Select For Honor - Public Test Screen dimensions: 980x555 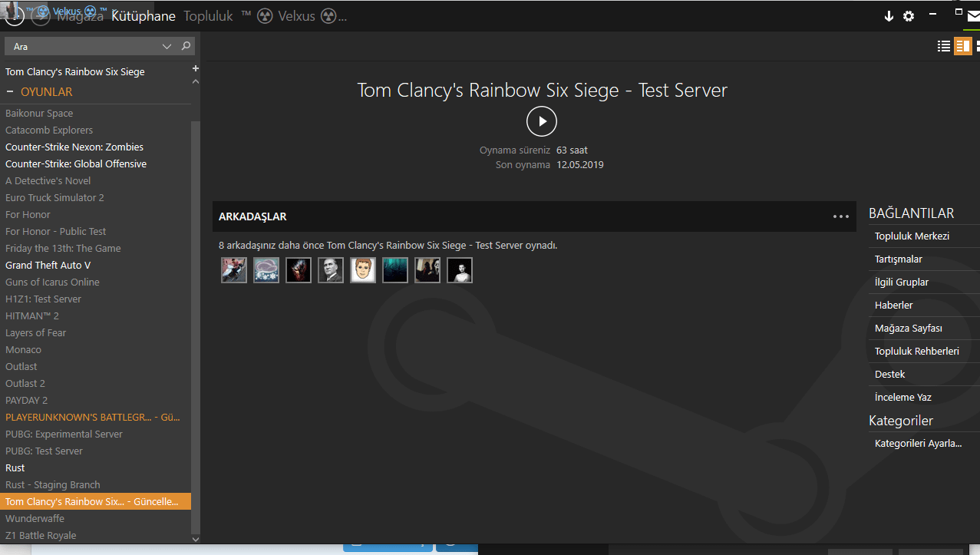95,231
